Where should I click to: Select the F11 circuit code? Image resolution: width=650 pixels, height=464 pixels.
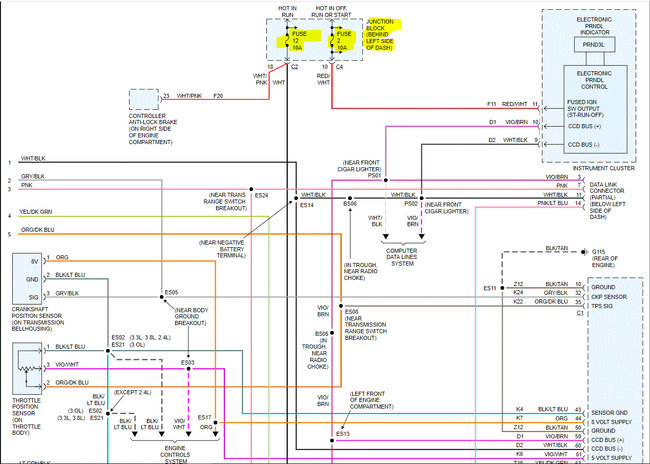click(x=491, y=104)
